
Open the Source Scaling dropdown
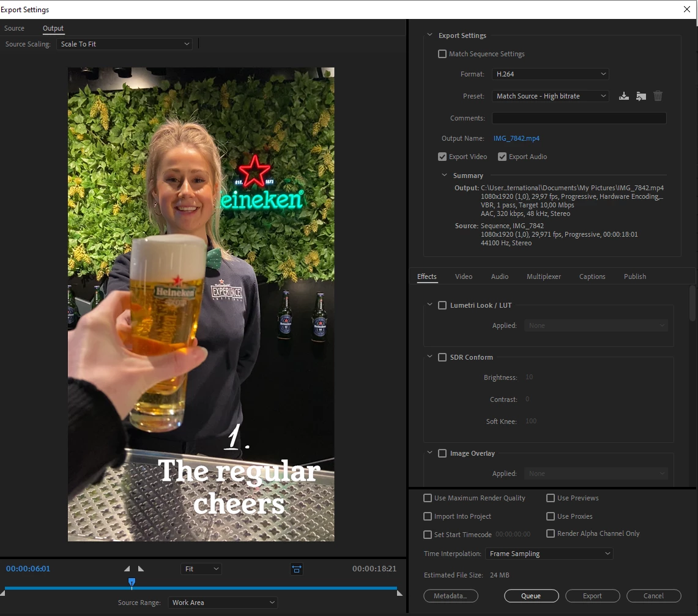pos(124,44)
